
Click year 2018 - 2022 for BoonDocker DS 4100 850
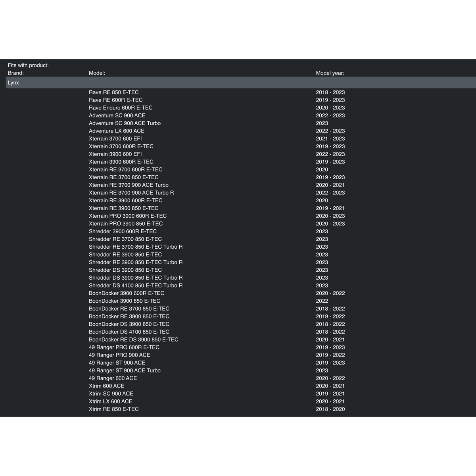click(330, 332)
